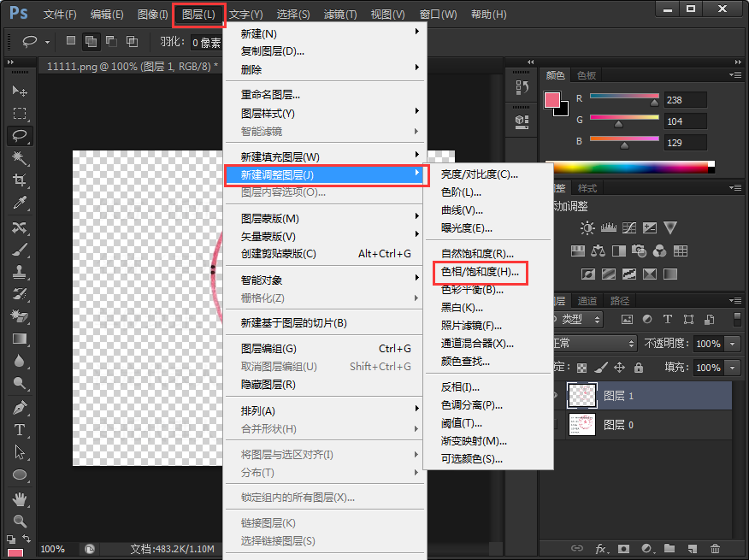The height and width of the screenshot is (560, 749).
Task: Toggle lock position for layer
Action: pyautogui.click(x=619, y=368)
